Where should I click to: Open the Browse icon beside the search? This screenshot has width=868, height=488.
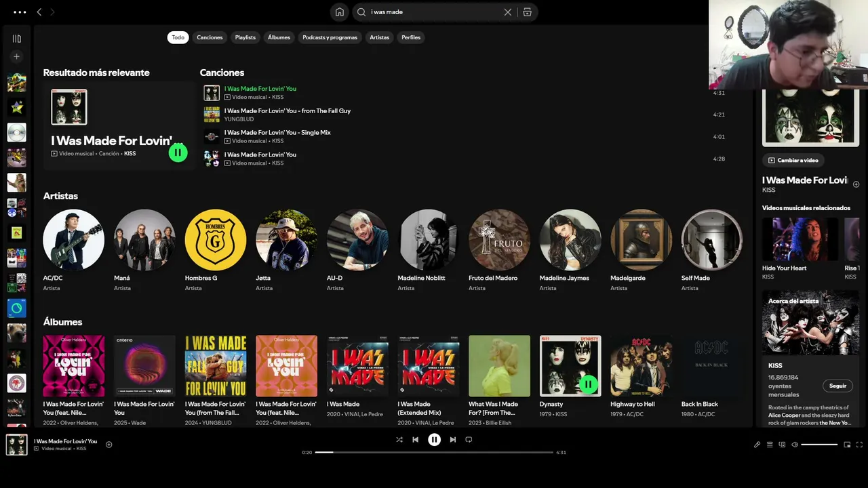[x=528, y=12]
